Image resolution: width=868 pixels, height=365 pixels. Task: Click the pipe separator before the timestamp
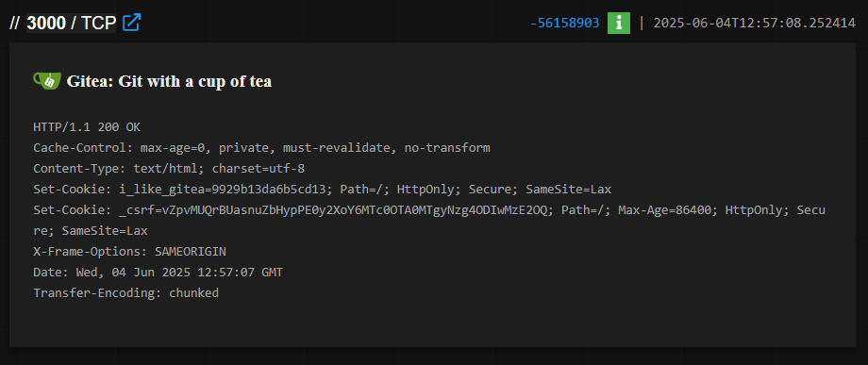pos(642,23)
